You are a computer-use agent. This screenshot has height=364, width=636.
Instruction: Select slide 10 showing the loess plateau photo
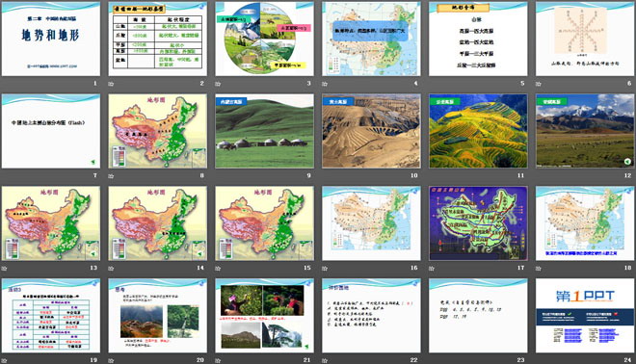(371, 131)
